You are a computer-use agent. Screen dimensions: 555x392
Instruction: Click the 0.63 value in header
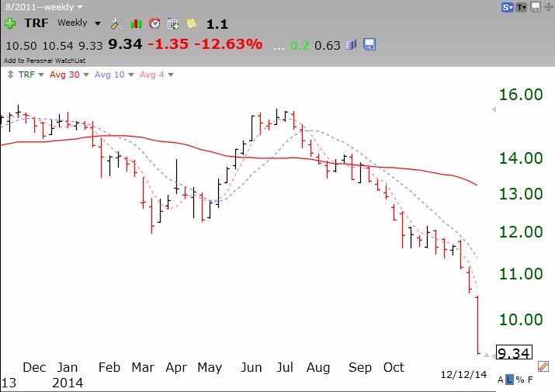[x=328, y=45]
